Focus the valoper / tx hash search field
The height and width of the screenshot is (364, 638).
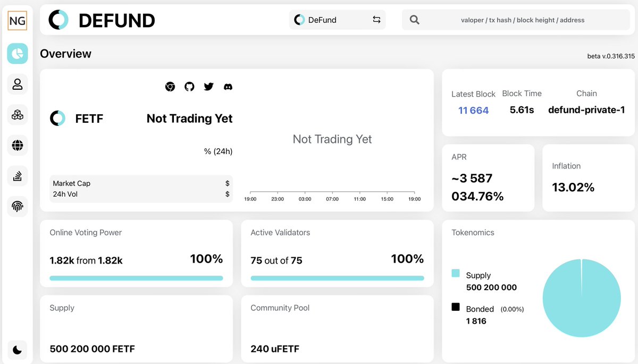click(522, 20)
